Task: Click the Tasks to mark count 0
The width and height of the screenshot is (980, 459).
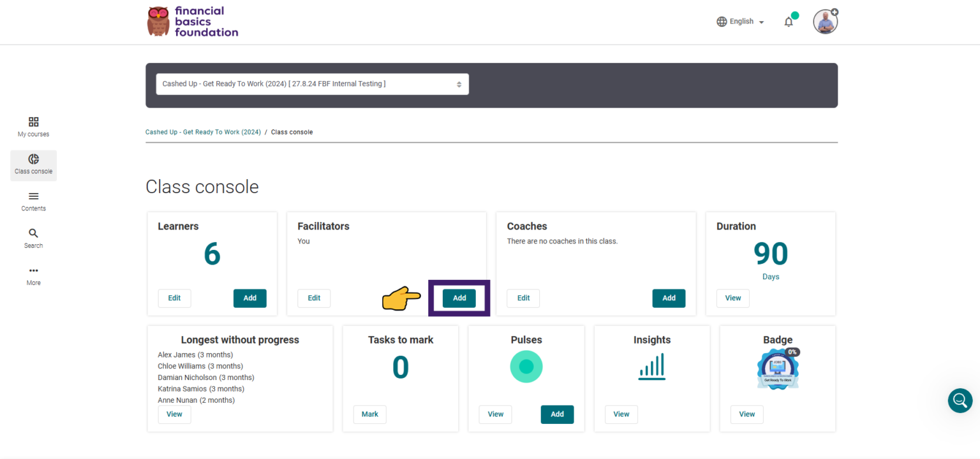Action: (400, 368)
